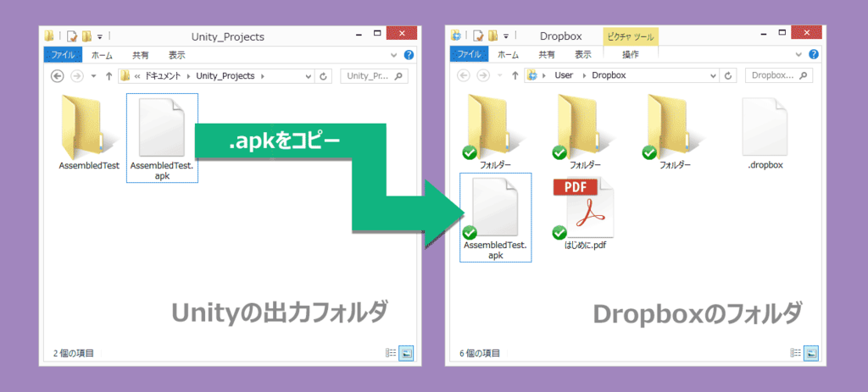The width and height of the screenshot is (868, 392).
Task: Click search box in Unity_Projects window
Action: coord(374,75)
